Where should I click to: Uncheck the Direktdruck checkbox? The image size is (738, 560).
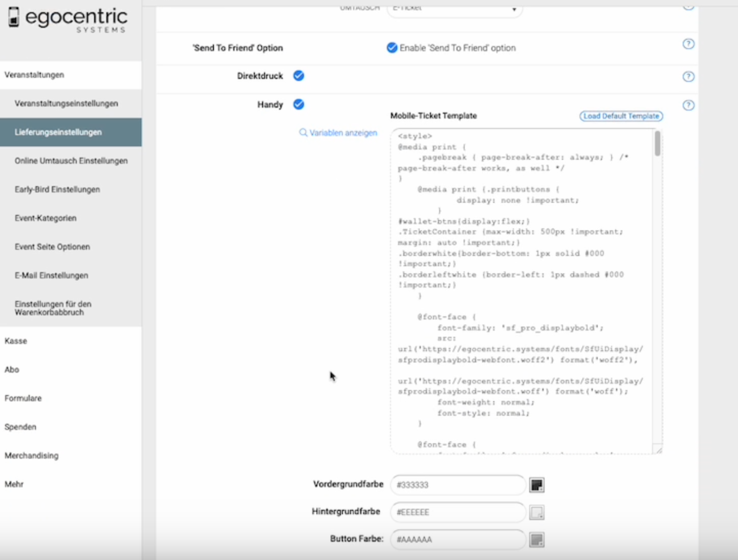click(x=299, y=76)
